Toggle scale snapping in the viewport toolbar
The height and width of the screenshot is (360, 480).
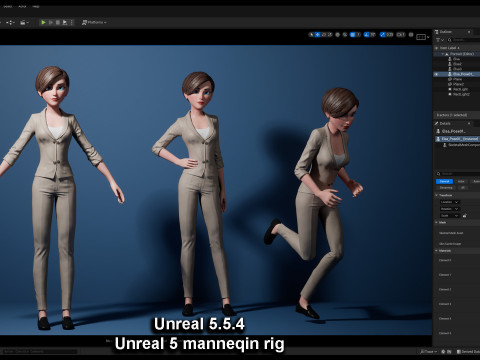pos(383,34)
